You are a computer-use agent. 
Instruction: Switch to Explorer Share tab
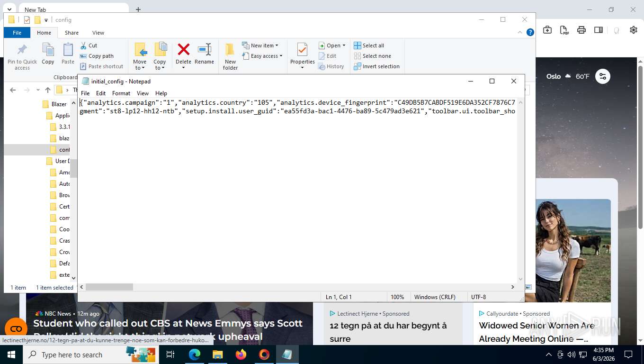[72, 33]
